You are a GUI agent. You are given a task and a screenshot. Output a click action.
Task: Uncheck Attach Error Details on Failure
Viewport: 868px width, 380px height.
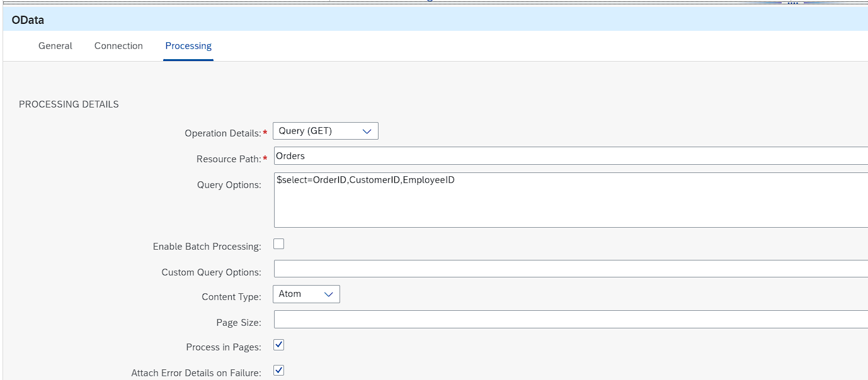click(278, 371)
